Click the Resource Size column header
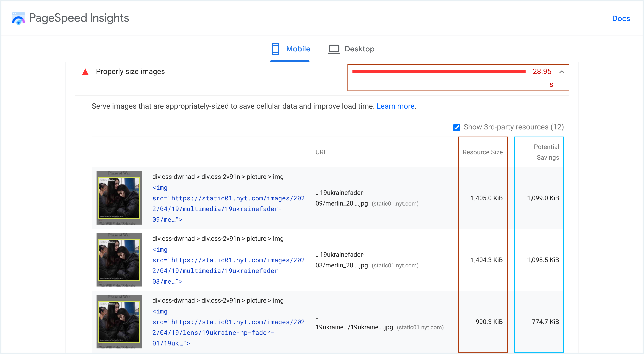Screen dimensions: 644x354 482,152
